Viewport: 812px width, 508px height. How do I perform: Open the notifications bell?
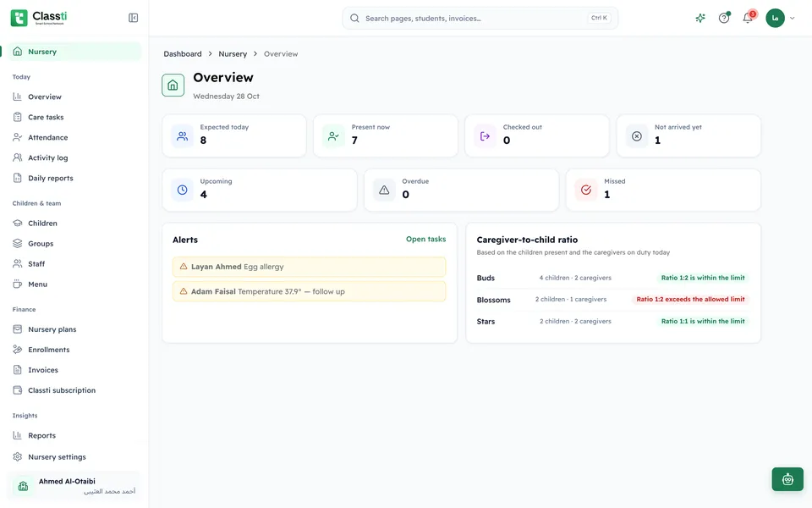tap(747, 18)
